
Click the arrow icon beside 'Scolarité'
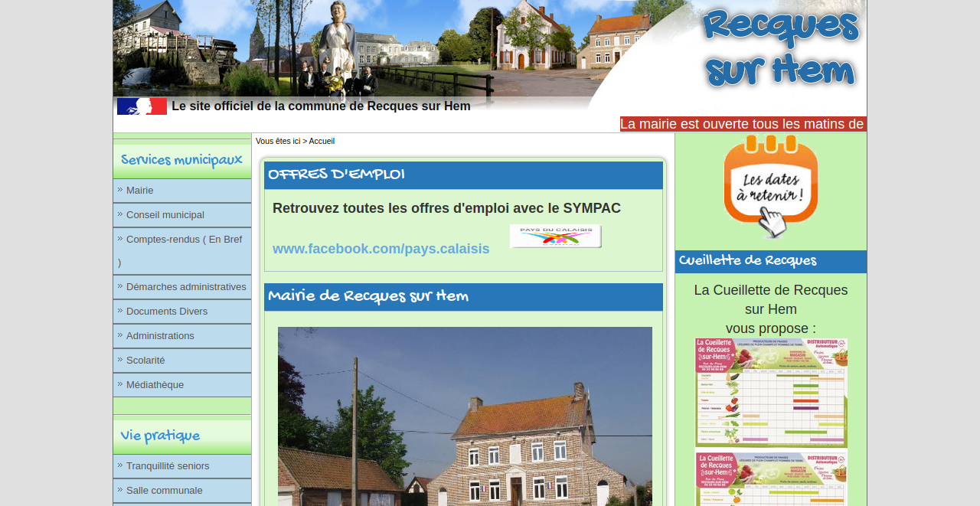121,360
